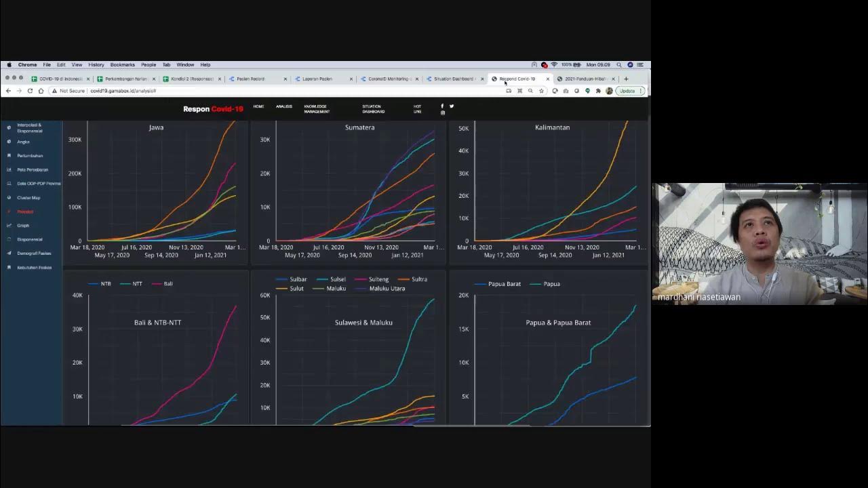Screen dimensions: 868x488
Task: Click the Respon Covid-19 site logo
Action: click(213, 108)
